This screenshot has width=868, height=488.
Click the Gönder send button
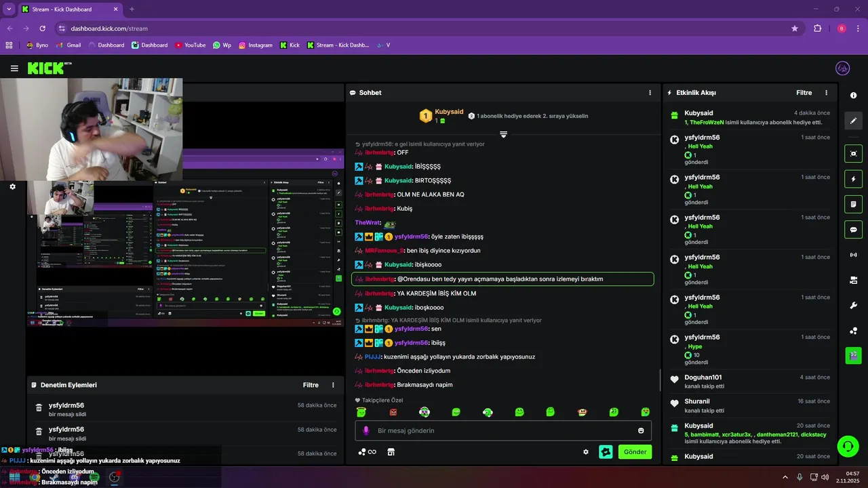[635, 452]
